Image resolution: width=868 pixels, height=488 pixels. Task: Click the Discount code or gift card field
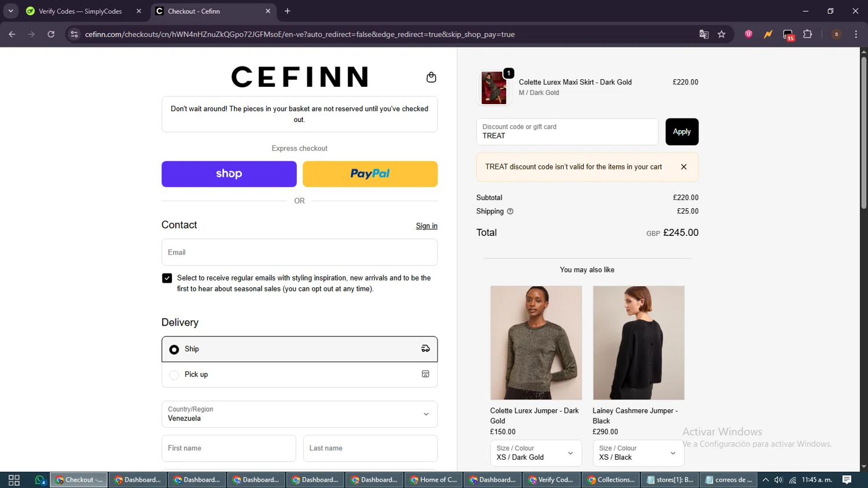(567, 132)
